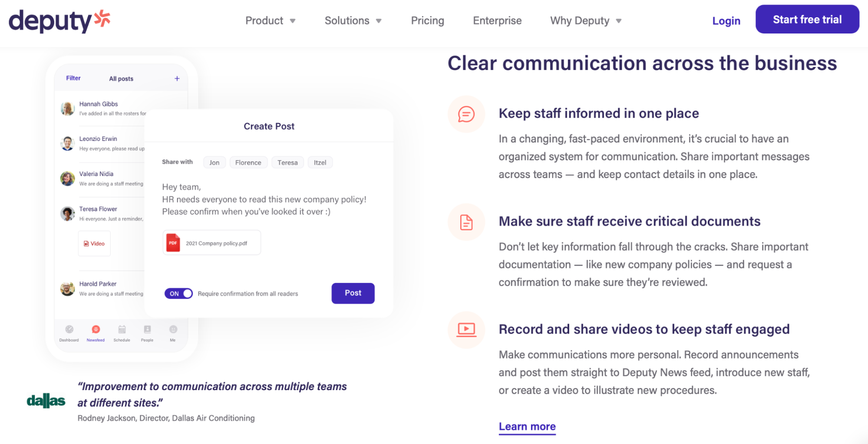Click the Dallas company logo
This screenshot has width=868, height=444.
(x=46, y=401)
